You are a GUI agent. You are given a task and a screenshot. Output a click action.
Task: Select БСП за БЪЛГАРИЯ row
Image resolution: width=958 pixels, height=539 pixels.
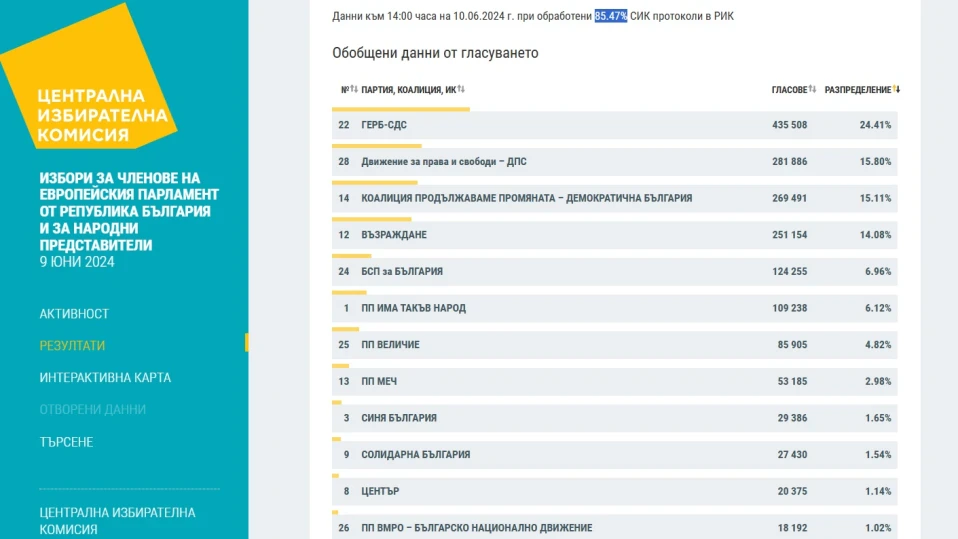[615, 271]
